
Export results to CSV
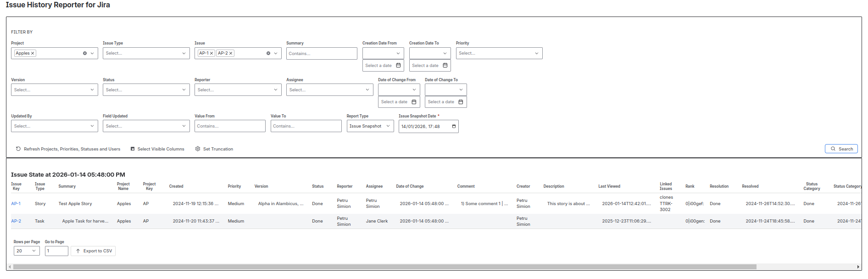click(93, 251)
